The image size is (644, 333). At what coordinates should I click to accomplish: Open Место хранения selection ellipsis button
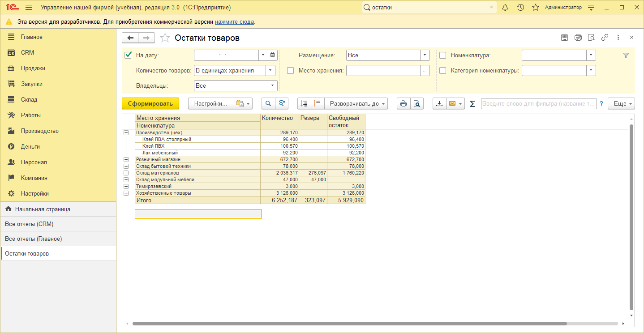tap(425, 70)
